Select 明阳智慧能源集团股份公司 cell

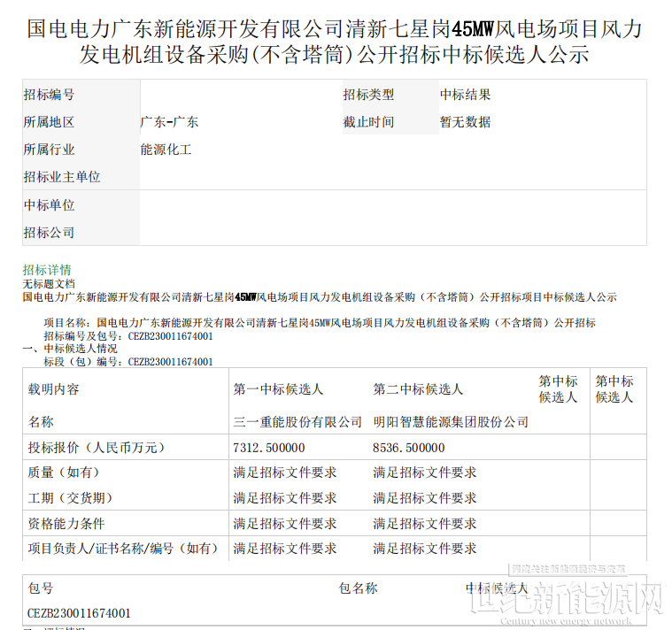click(451, 422)
